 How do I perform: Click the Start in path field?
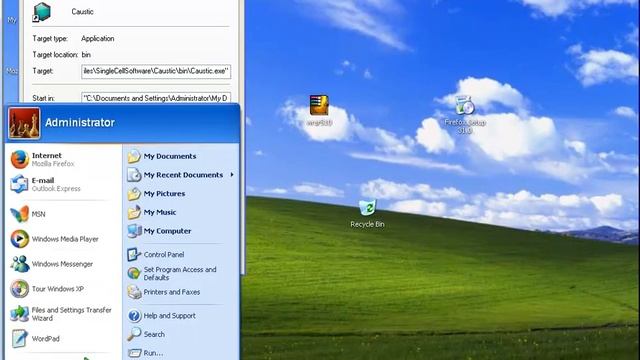(156, 98)
